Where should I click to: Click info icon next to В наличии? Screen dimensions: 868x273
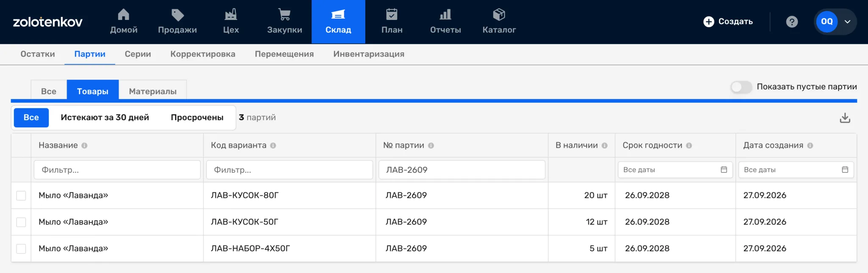[604, 146]
